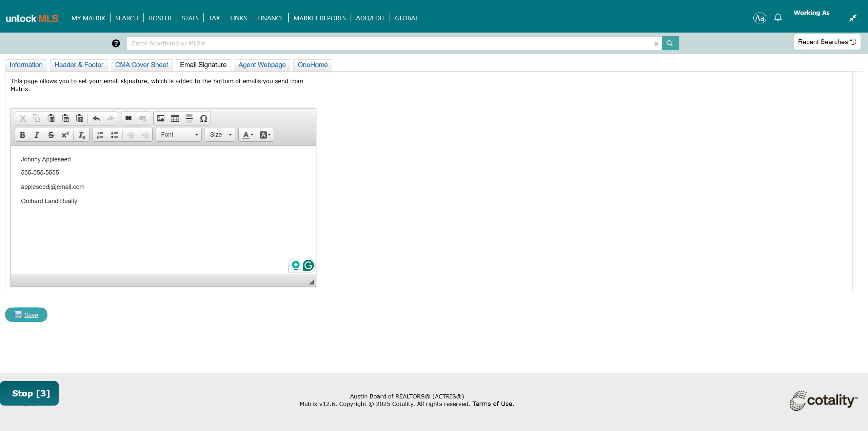
Task: Open the FINANCE menu
Action: (x=270, y=18)
